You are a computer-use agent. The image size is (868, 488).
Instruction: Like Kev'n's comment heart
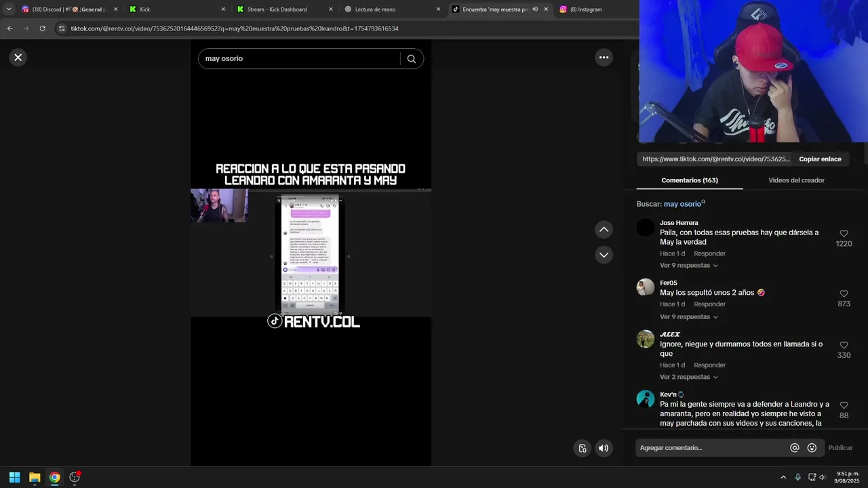tap(844, 405)
